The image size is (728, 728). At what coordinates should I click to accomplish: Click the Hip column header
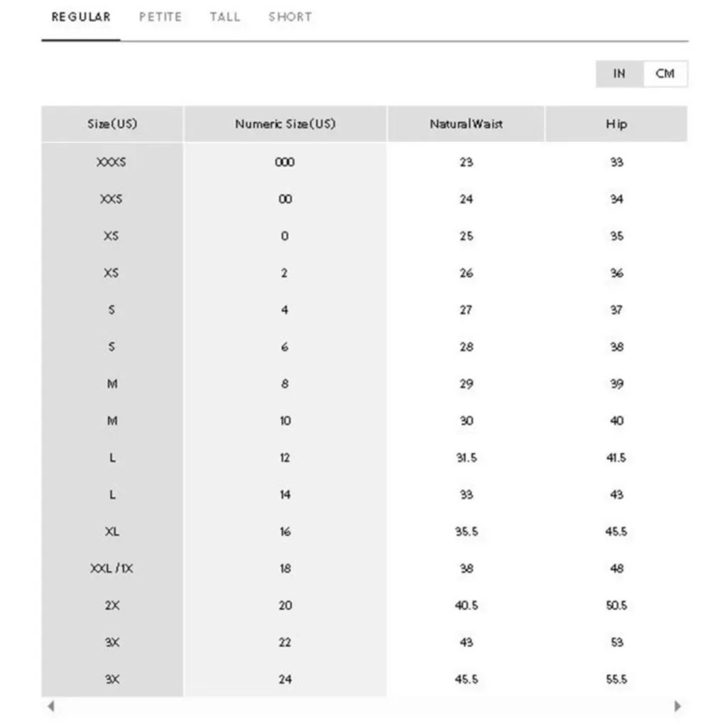coord(616,124)
